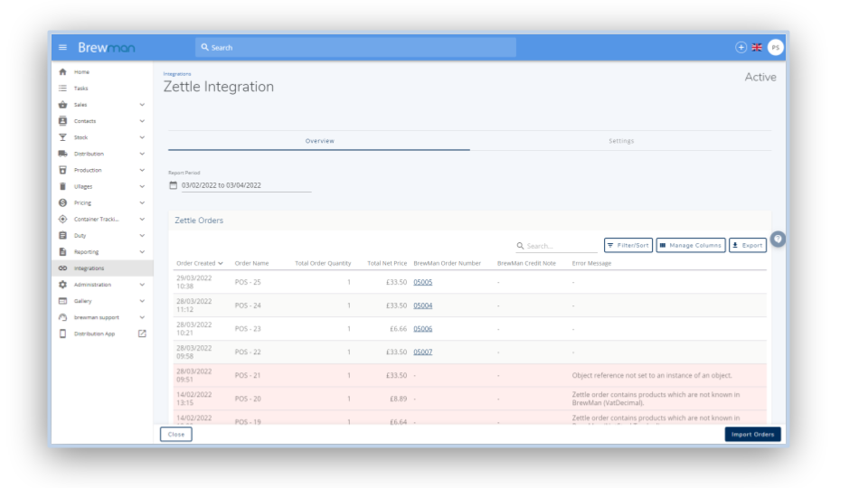Click the Administration gear icon
868x488 pixels.
[x=62, y=285]
